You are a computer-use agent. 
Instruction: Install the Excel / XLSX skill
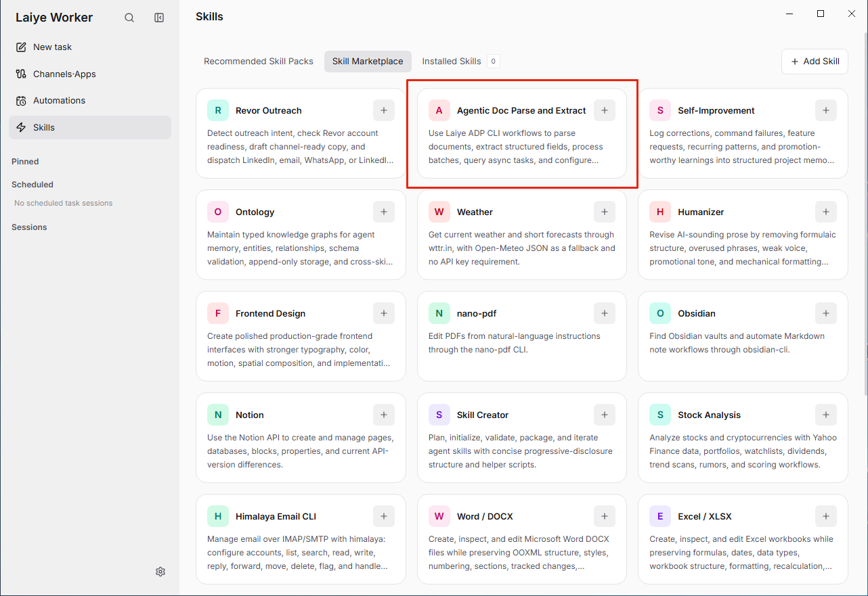[826, 516]
